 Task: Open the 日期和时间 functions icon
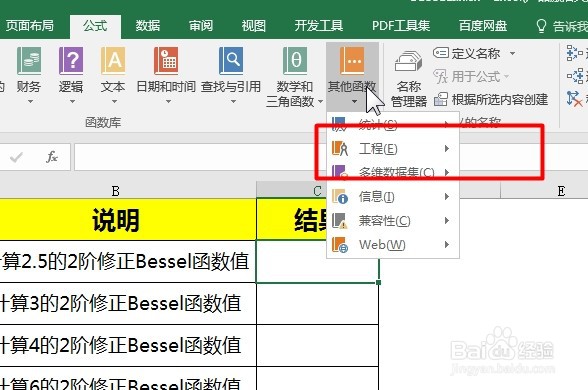[166, 61]
